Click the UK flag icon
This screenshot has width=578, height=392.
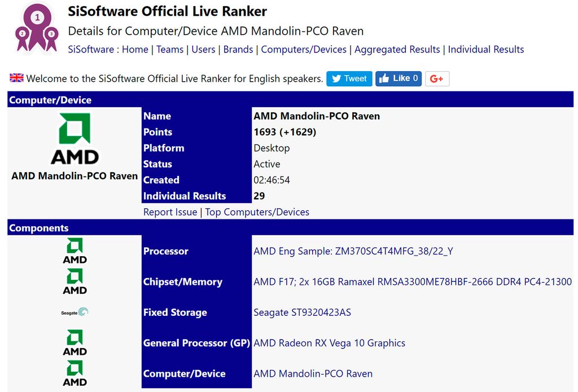15,78
